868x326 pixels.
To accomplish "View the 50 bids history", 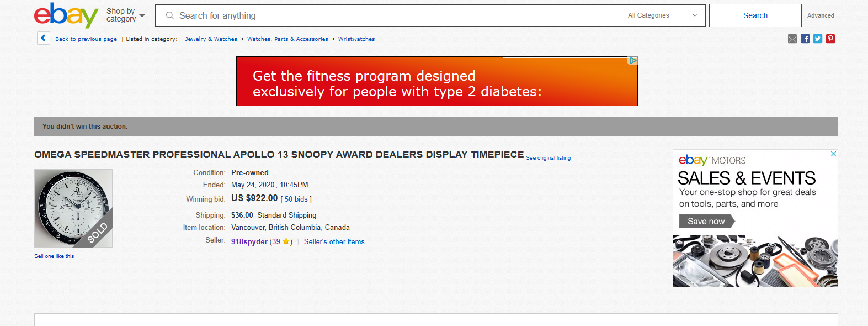I will click(296, 199).
